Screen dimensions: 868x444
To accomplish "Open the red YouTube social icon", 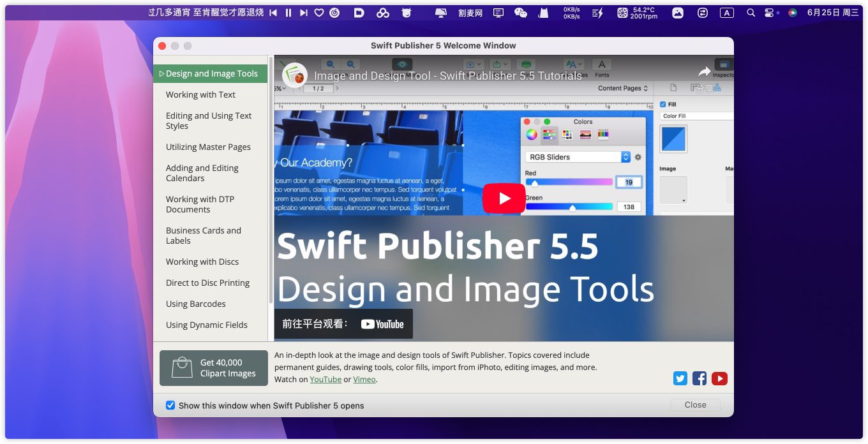I will pos(719,378).
